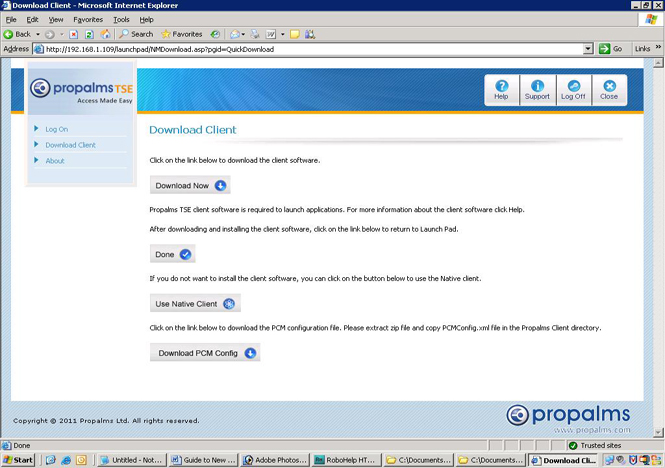The height and width of the screenshot is (468, 665).
Task: Click the Internet Explorer quick launch icon
Action: [x=66, y=460]
